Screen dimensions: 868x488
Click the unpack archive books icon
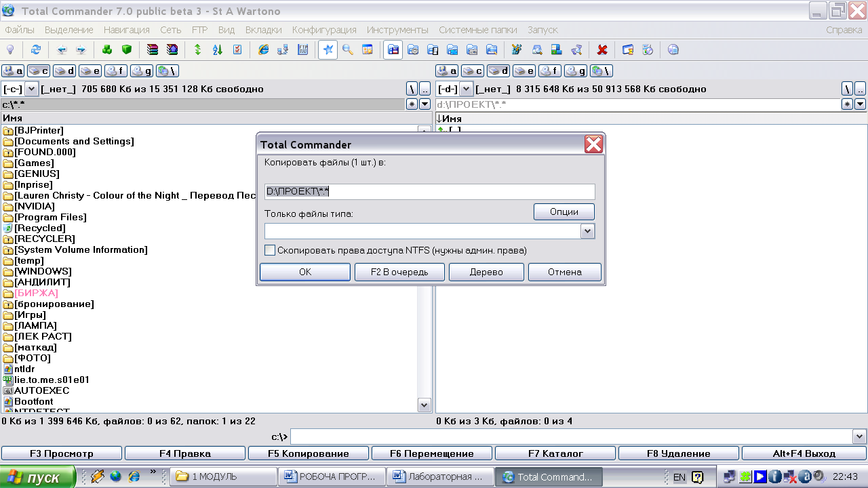(172, 49)
